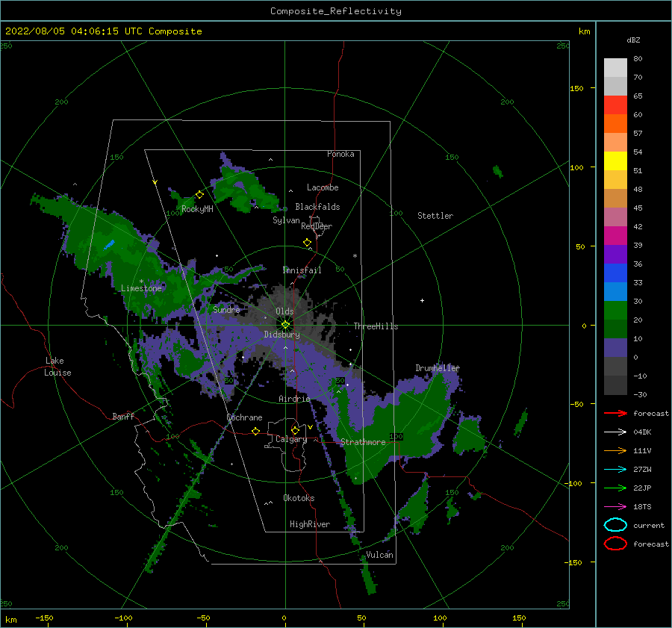Click the yellow diamond marker below Cochrane

(256, 431)
